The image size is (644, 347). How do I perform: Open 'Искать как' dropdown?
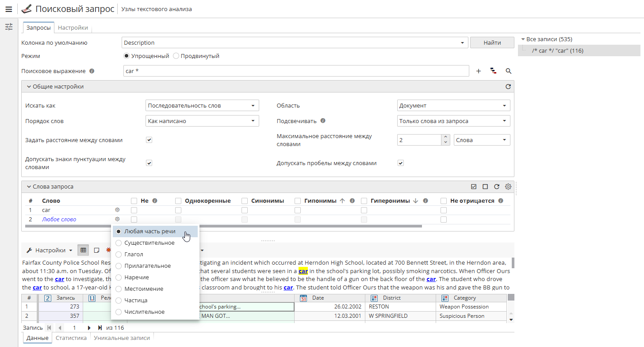202,106
